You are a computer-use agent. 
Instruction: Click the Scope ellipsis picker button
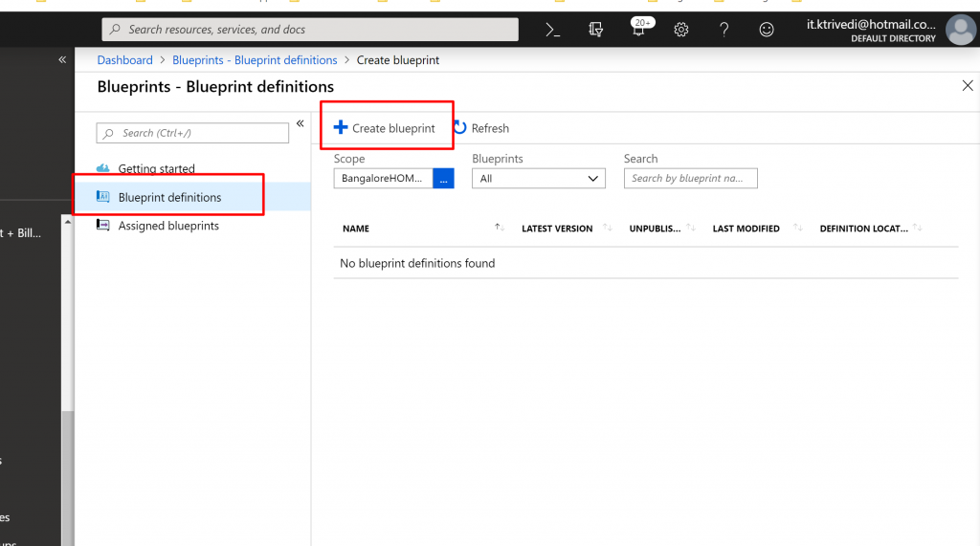coord(443,179)
